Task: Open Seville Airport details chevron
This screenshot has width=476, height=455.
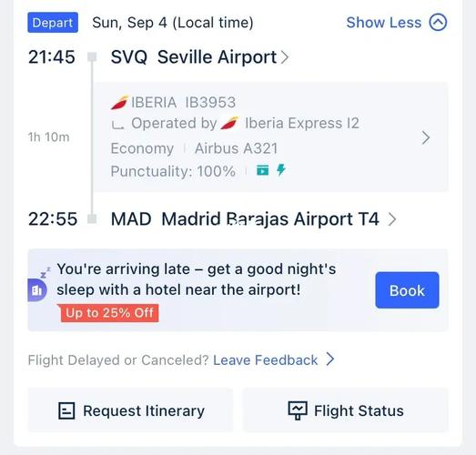Action: 285,57
